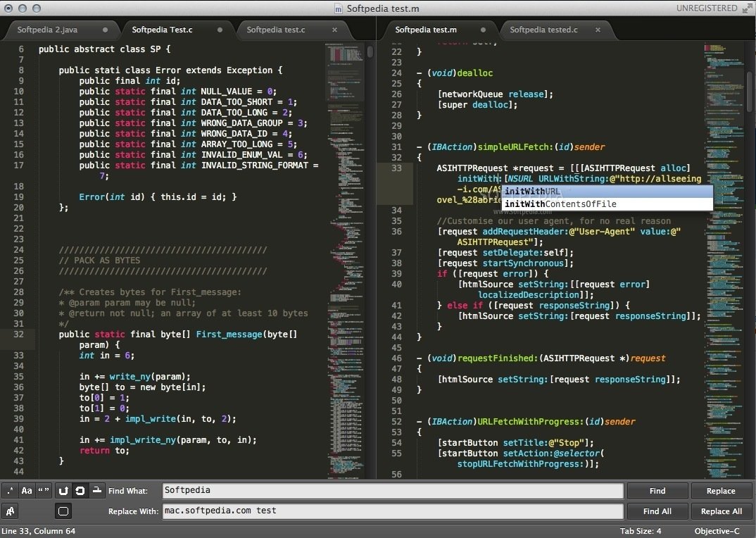Toggle the in-selection search icon
This screenshot has width=756, height=538.
(97, 491)
